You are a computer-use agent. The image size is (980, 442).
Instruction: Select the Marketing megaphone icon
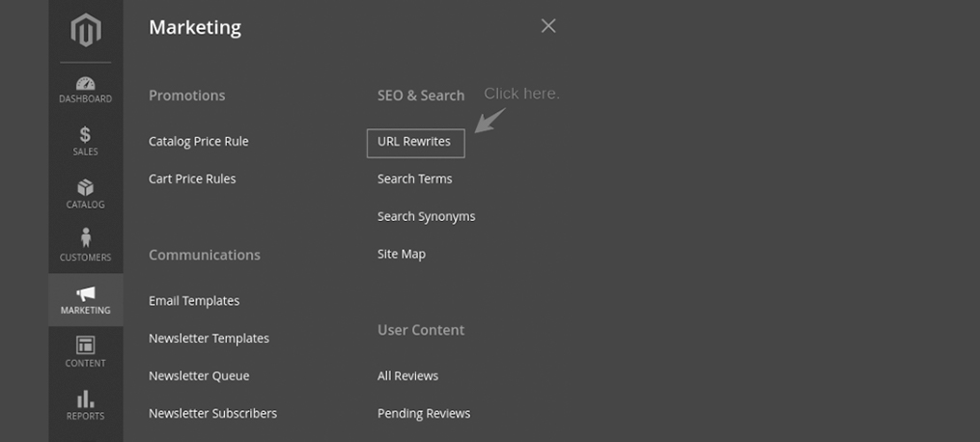[86, 294]
